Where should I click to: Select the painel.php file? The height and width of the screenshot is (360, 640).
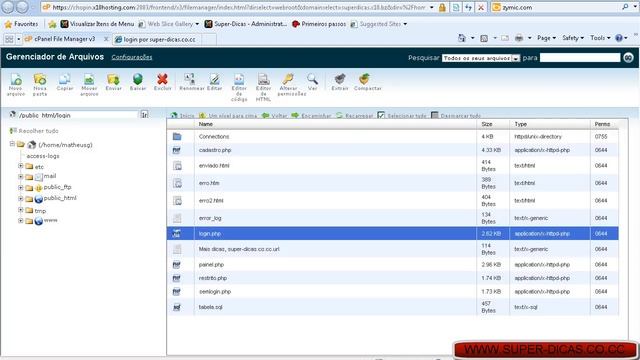tap(393, 264)
